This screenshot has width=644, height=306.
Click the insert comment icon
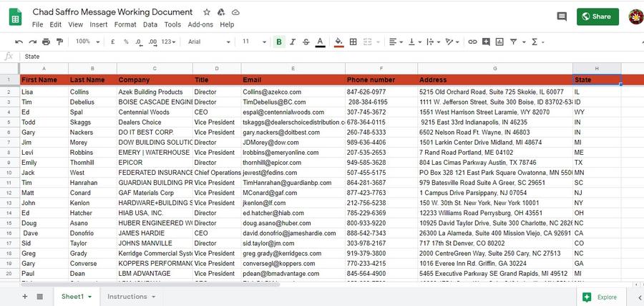click(x=486, y=42)
